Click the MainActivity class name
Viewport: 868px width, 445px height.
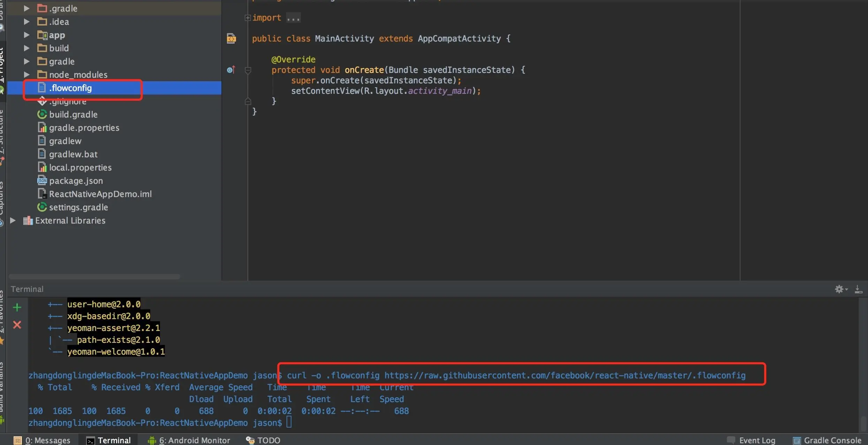(344, 39)
